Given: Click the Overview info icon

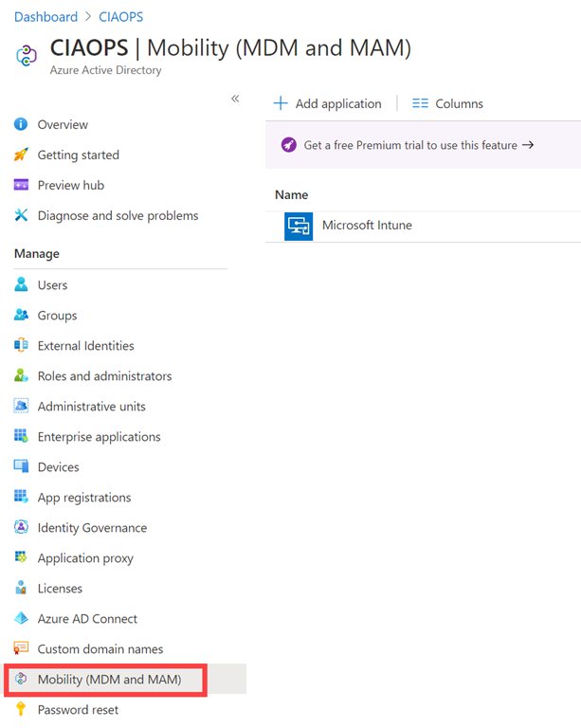Looking at the screenshot, I should pos(21,125).
